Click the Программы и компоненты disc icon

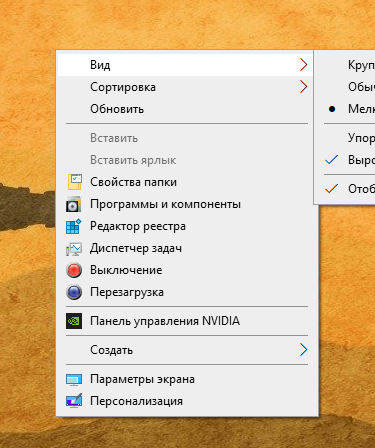(x=74, y=204)
